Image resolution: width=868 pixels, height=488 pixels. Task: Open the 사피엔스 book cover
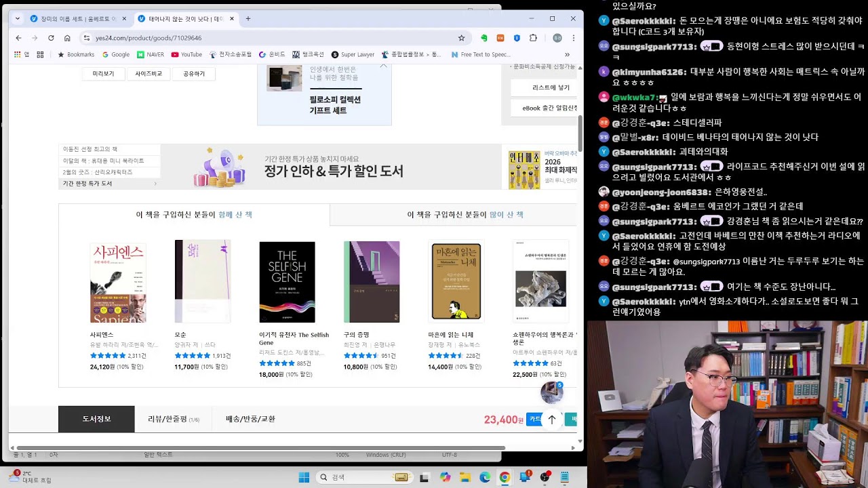tap(118, 282)
